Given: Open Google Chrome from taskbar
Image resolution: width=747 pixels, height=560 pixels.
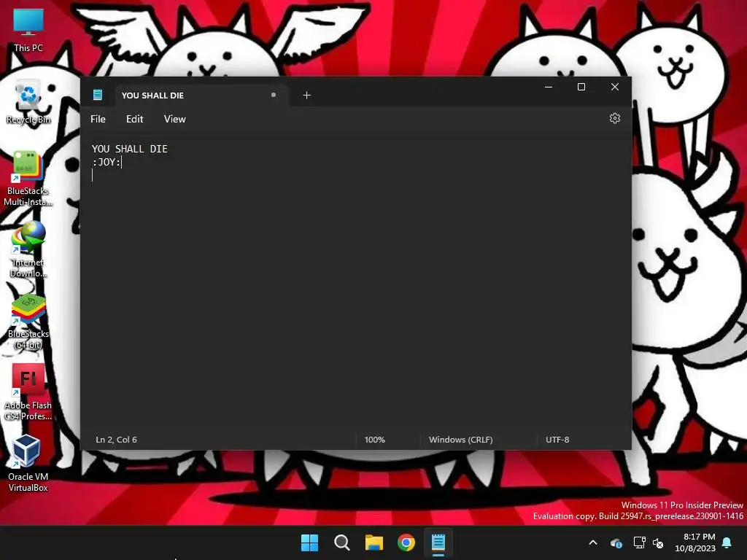Looking at the screenshot, I should point(406,542).
